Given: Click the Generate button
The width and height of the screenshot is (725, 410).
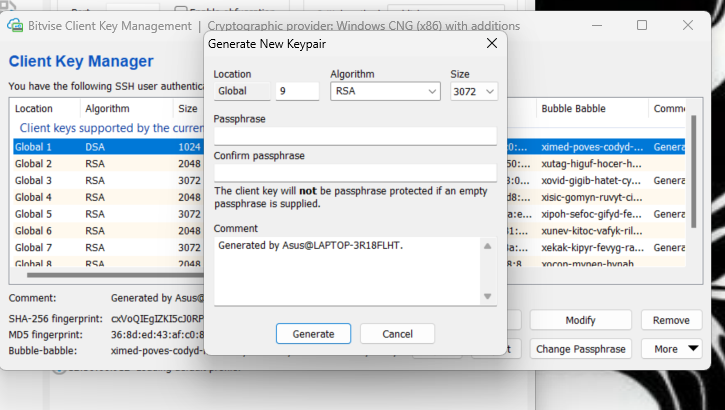Looking at the screenshot, I should click(x=313, y=334).
